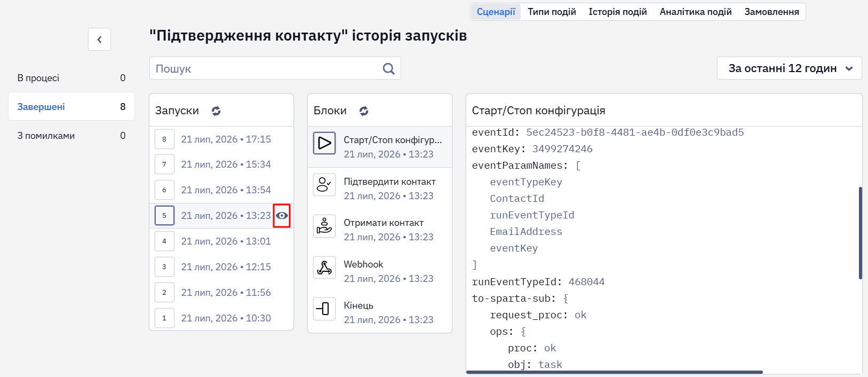Viewport: 868px width, 377px height.
Task: Select launch 1 at 10:30
Action: click(221, 318)
